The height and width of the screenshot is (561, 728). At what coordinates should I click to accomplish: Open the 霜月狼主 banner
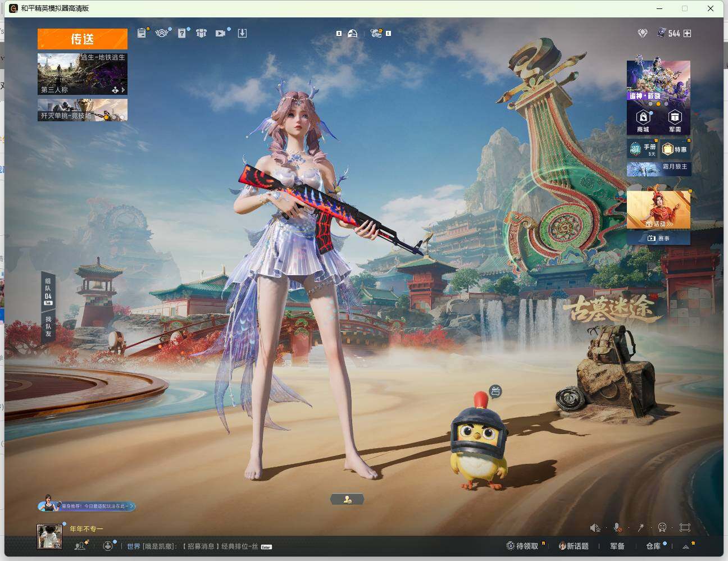(x=658, y=168)
